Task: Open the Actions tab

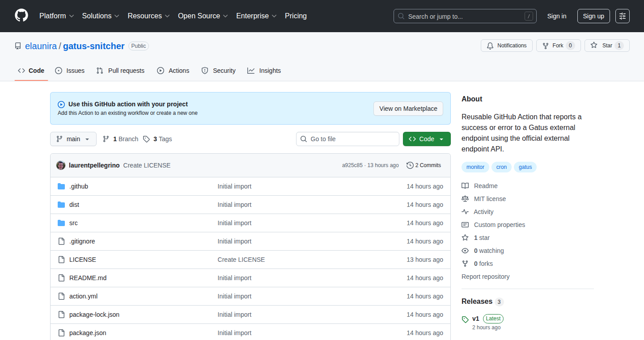Action: click(173, 71)
